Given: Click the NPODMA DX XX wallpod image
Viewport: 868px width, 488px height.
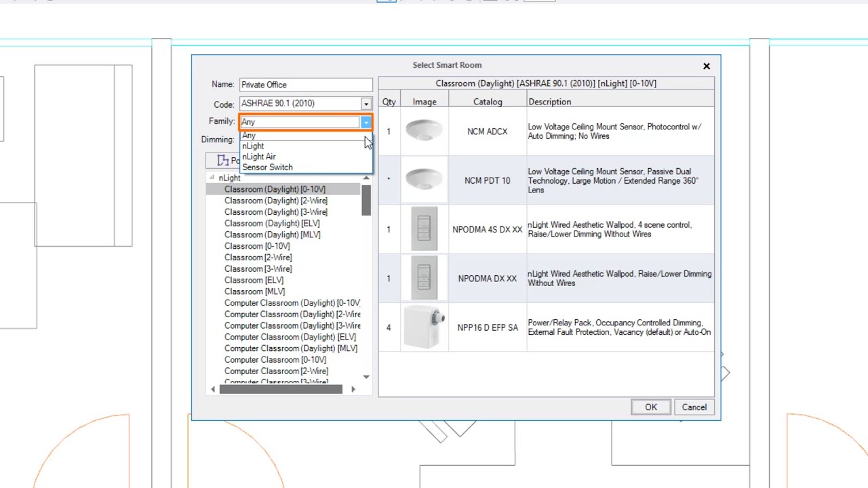Looking at the screenshot, I should point(425,278).
